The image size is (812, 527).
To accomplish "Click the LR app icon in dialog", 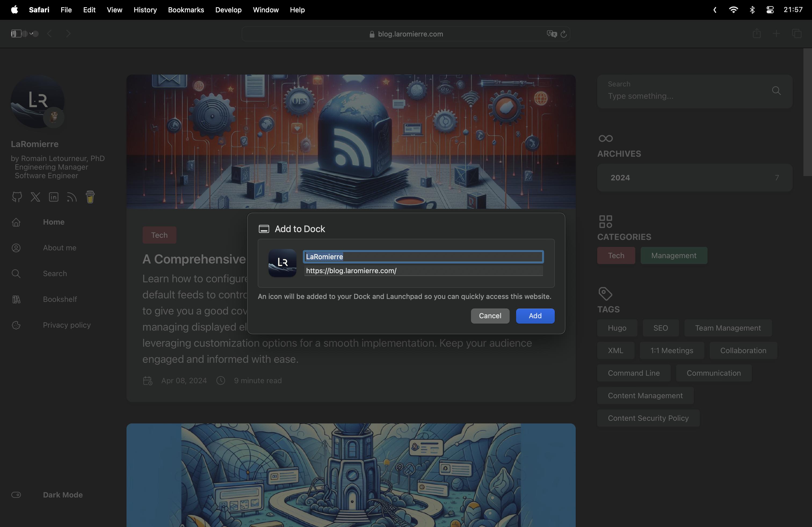I will coord(282,263).
